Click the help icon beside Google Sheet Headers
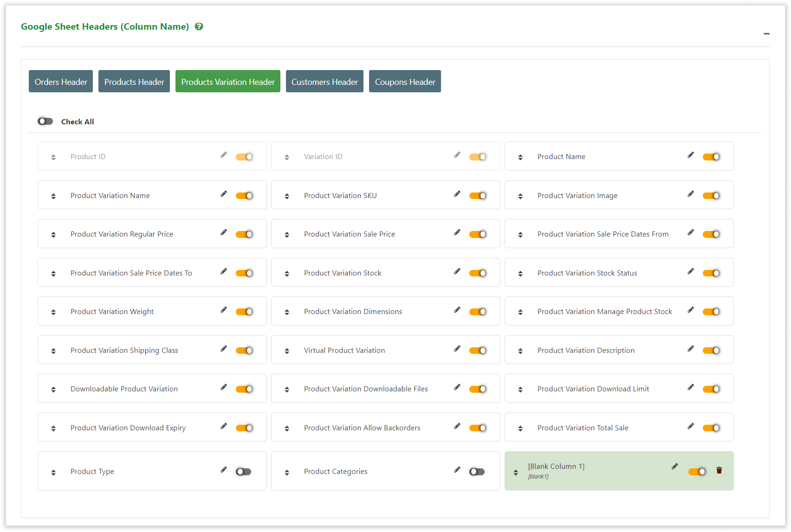 [x=199, y=26]
